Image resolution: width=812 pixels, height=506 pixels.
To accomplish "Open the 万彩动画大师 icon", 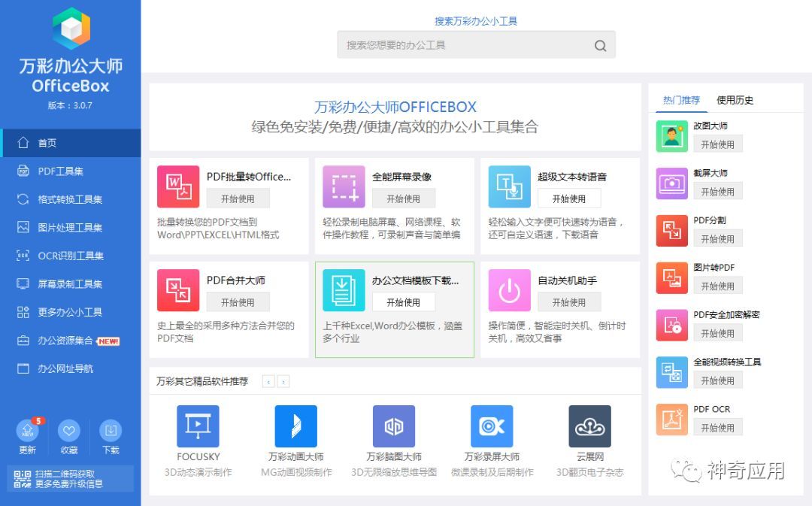I will (295, 426).
